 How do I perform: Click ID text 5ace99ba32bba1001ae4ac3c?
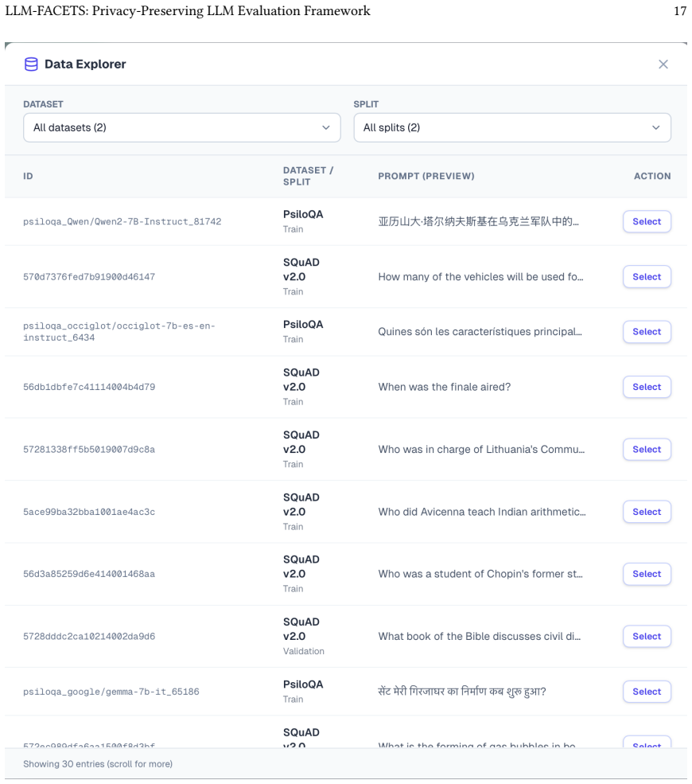point(89,512)
